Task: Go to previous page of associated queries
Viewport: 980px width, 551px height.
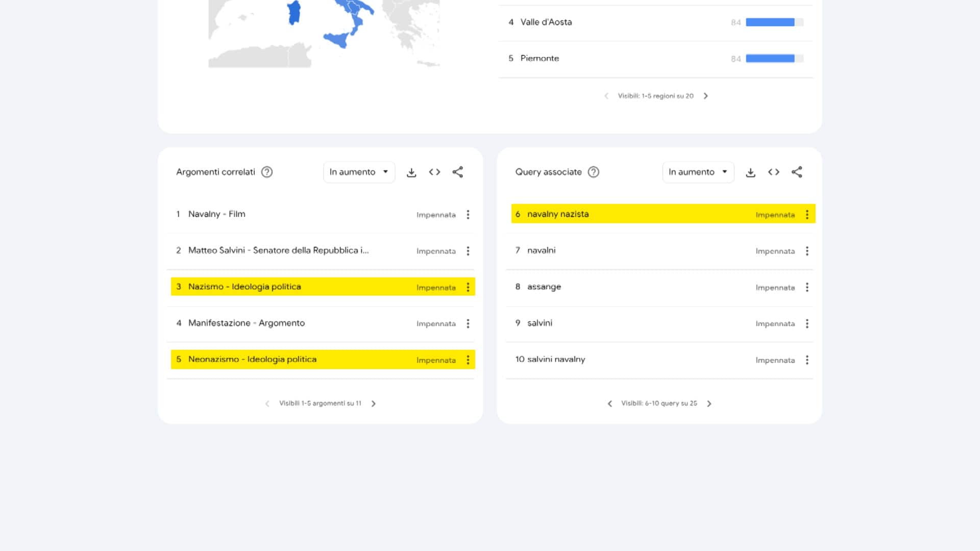Action: pos(609,404)
